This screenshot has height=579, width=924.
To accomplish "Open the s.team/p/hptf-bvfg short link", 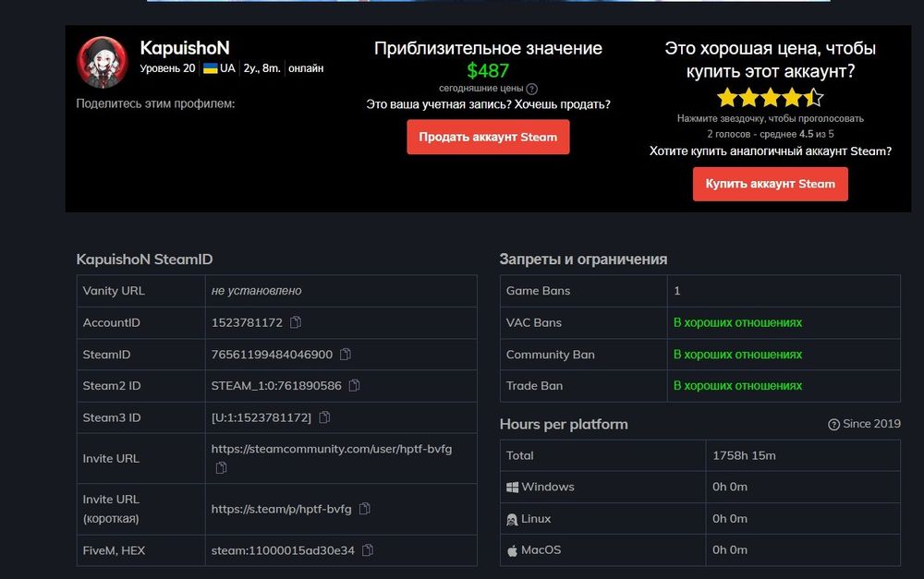I will pos(281,509).
